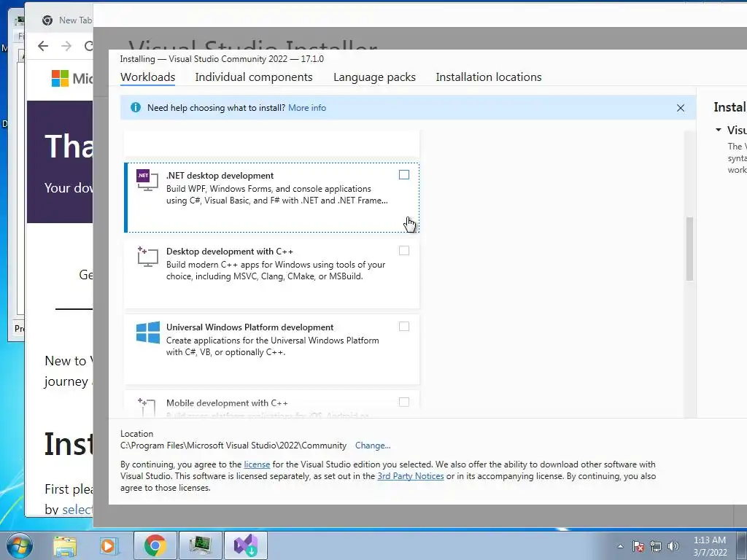Go to Language packs tab
This screenshot has height=560, width=747.
coord(374,77)
